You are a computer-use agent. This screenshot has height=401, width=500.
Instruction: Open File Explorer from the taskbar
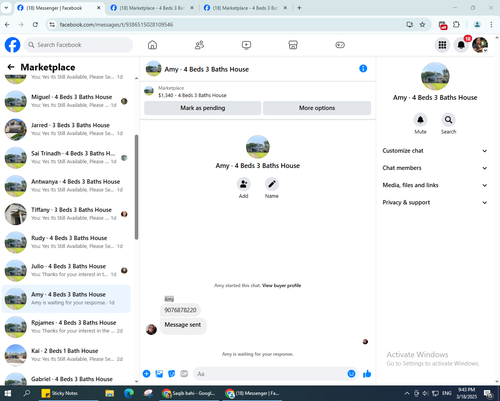coord(110,393)
